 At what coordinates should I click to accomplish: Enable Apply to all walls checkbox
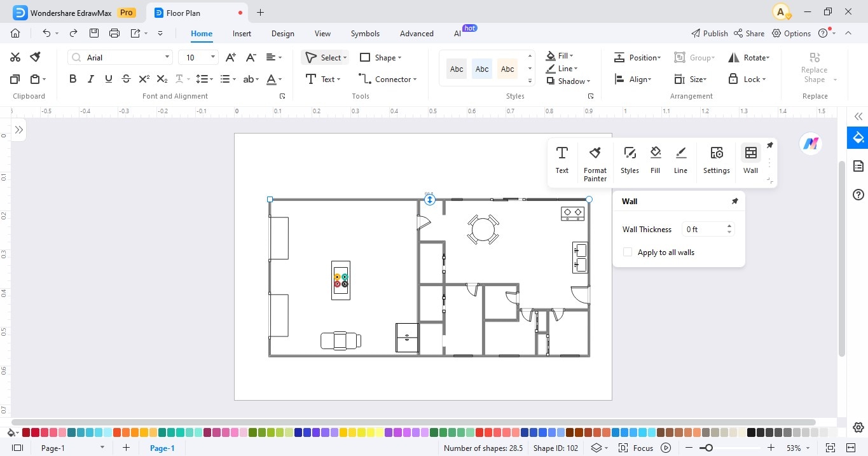coord(628,252)
